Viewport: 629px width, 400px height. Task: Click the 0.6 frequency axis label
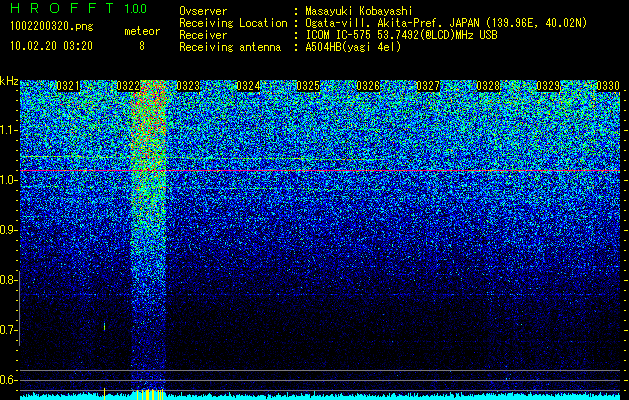[7, 380]
